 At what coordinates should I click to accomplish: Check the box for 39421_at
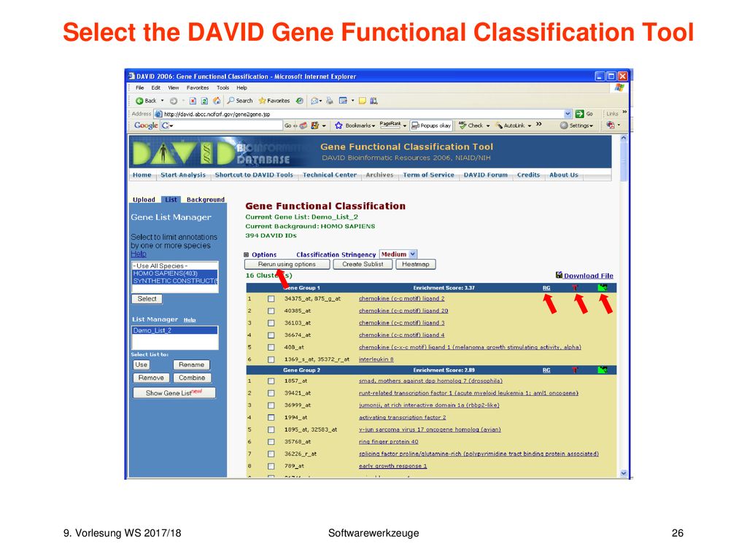point(271,393)
